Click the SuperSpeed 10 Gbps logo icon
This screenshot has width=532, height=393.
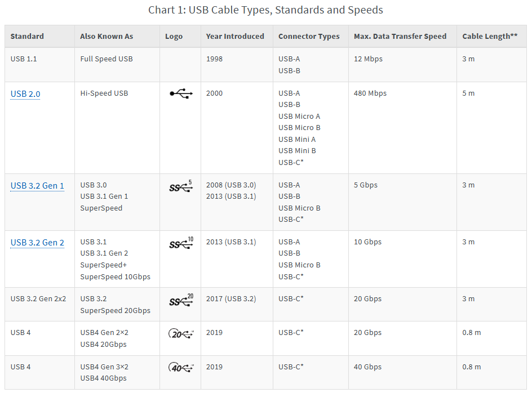(181, 243)
